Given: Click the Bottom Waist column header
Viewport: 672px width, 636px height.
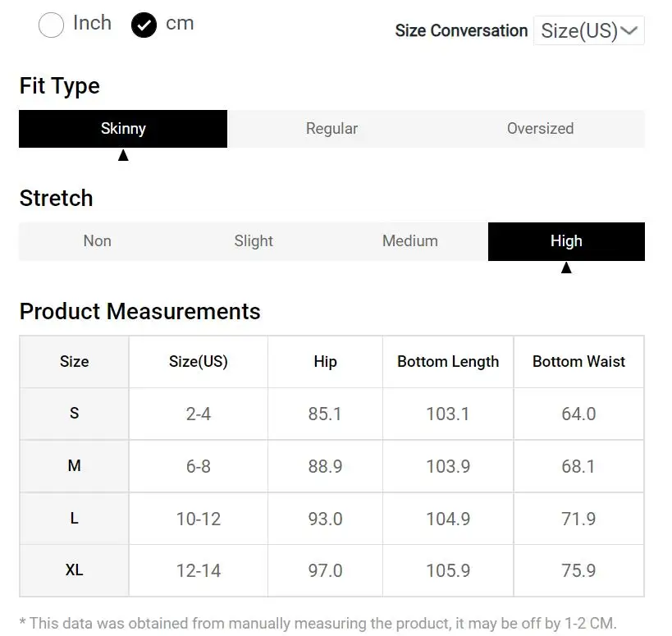Looking at the screenshot, I should (578, 362).
